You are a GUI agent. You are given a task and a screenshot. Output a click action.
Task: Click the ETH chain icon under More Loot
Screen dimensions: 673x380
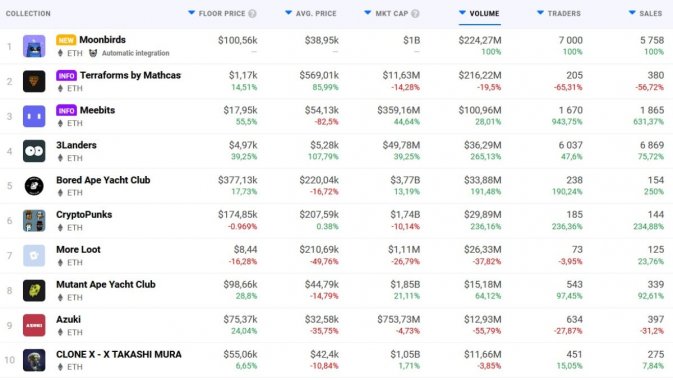(60, 262)
